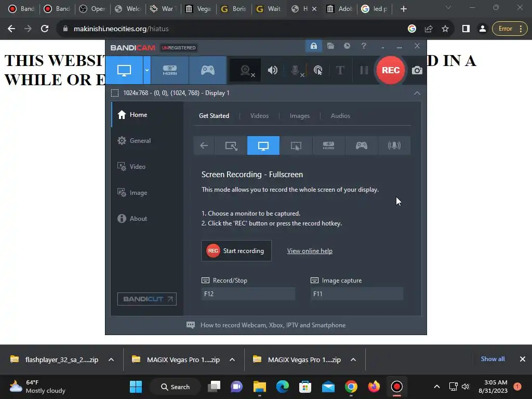Click Show all downloads
The height and width of the screenshot is (399, 532).
click(x=493, y=359)
